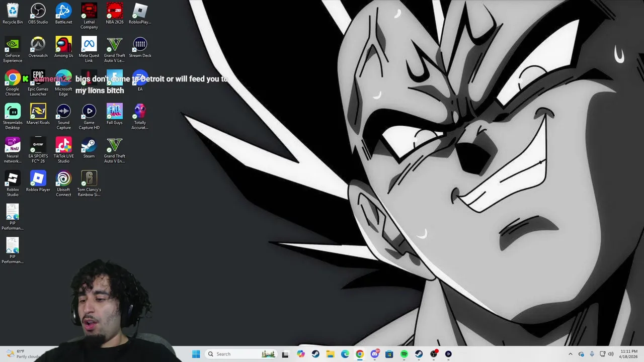Open the clock showing 11:11 PM
Viewport: 644px width, 362px height.
tap(628, 354)
